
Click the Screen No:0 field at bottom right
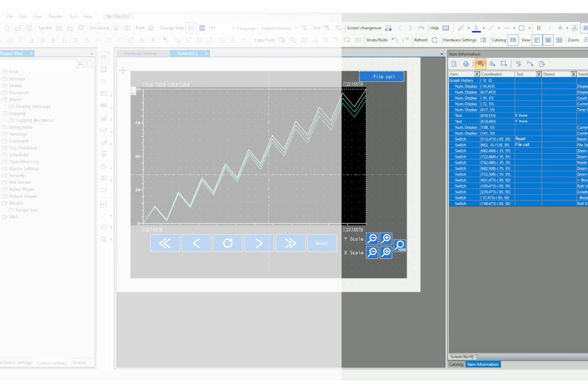(463, 356)
